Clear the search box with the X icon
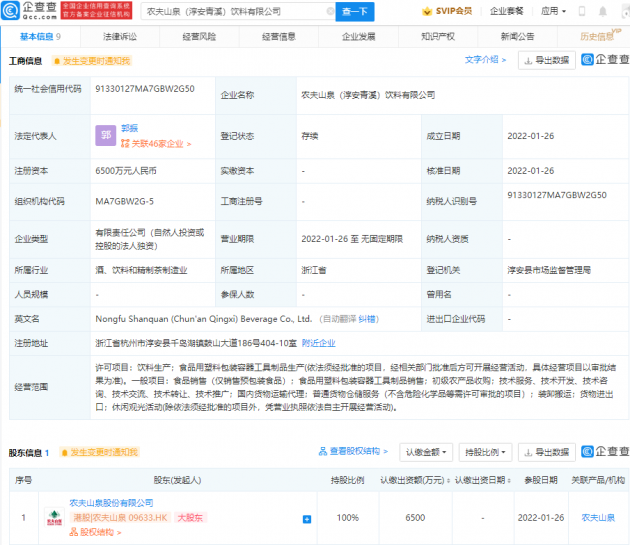Image resolution: width=630 pixels, height=545 pixels. click(321, 12)
